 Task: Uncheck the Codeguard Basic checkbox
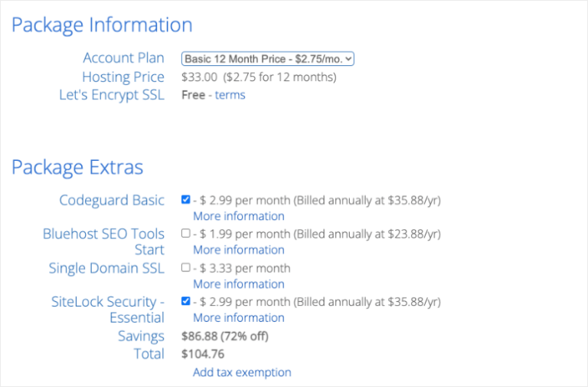[x=186, y=200]
